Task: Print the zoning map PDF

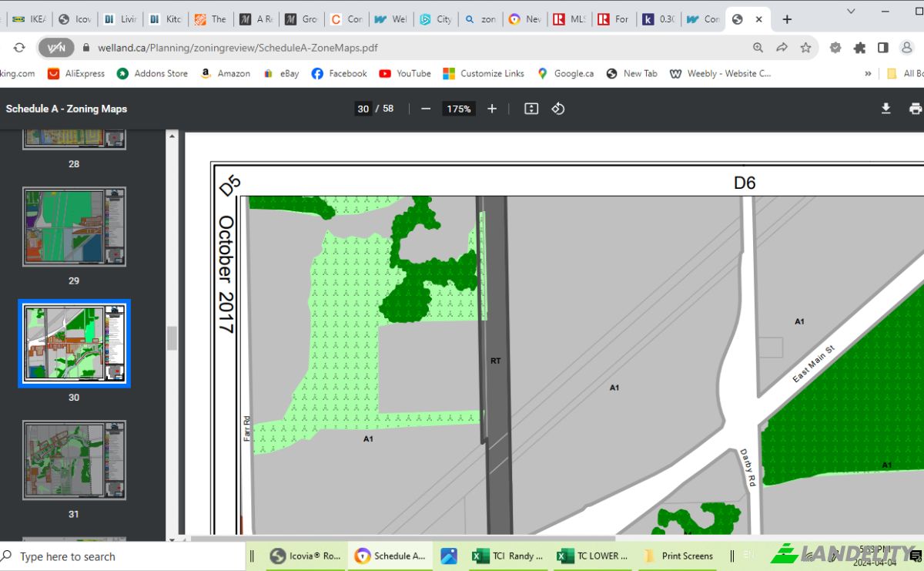Action: click(x=916, y=109)
